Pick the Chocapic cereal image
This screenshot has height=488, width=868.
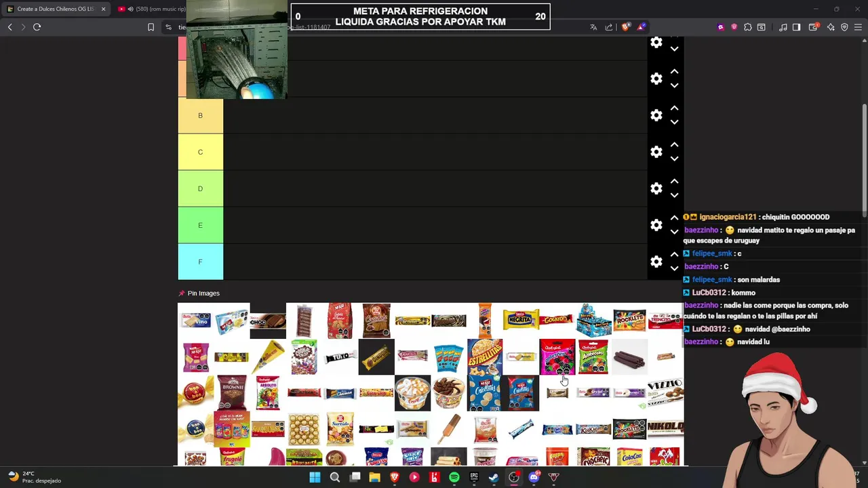pyautogui.click(x=593, y=457)
